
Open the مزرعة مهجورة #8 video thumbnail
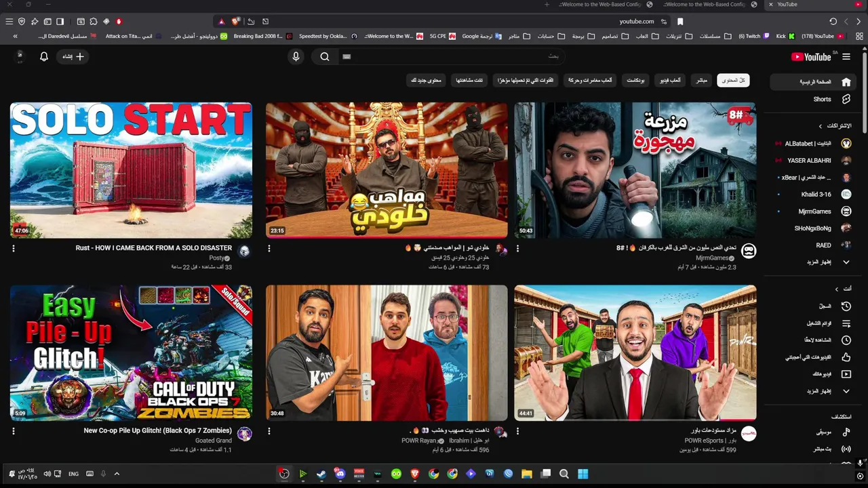[635, 170]
